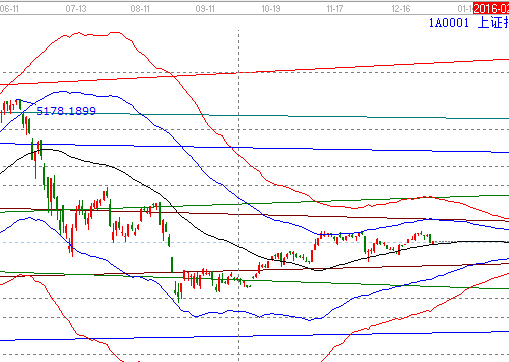The image size is (509, 362).
Task: Jump to the 08-11 date label
Action: [x=140, y=9]
